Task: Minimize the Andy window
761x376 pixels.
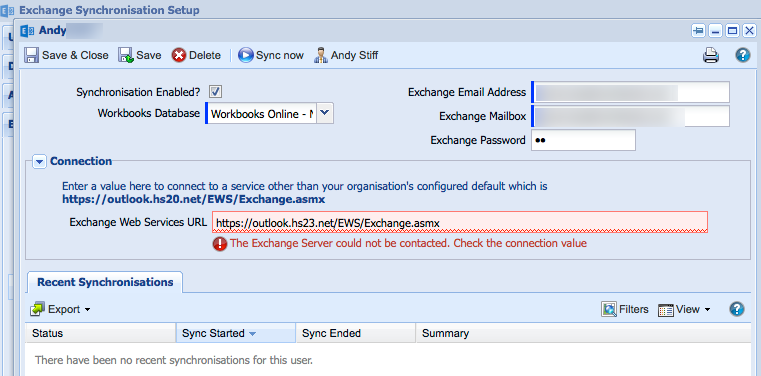Action: click(715, 31)
